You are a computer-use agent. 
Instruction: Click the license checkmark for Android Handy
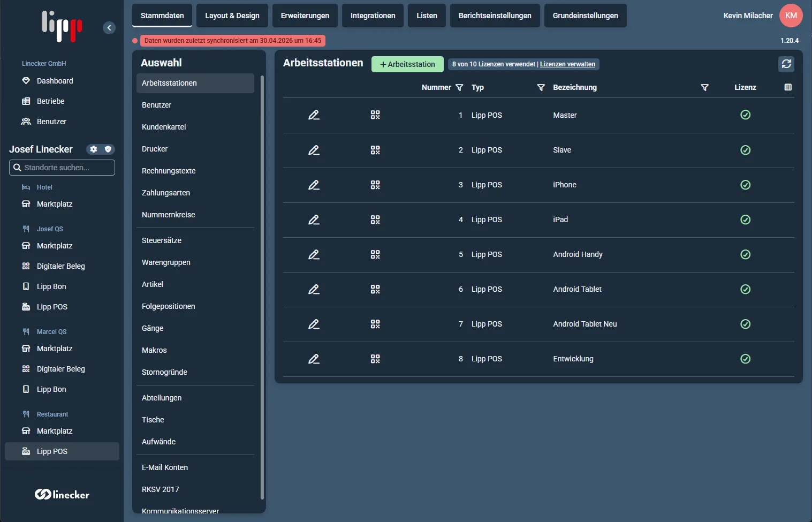pyautogui.click(x=745, y=254)
